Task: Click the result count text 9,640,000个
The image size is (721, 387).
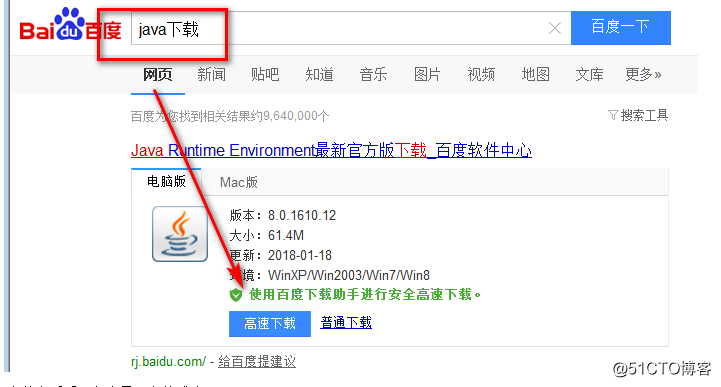Action: pos(296,116)
